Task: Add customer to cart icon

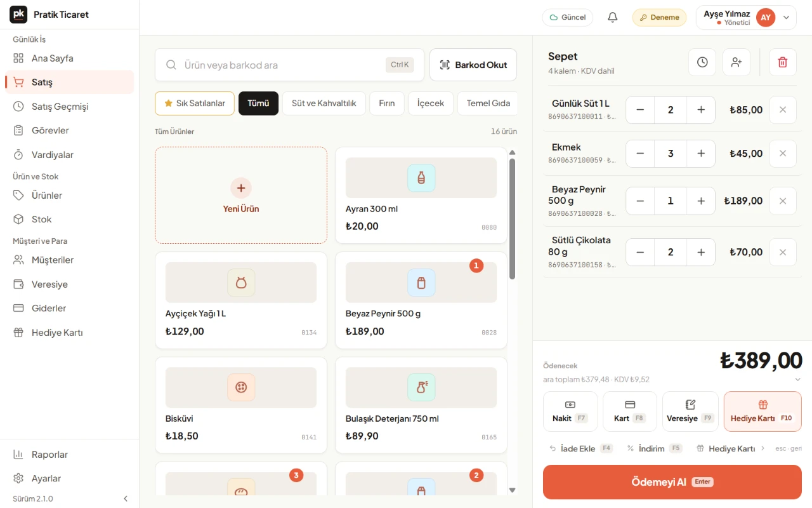Action: [x=737, y=62]
